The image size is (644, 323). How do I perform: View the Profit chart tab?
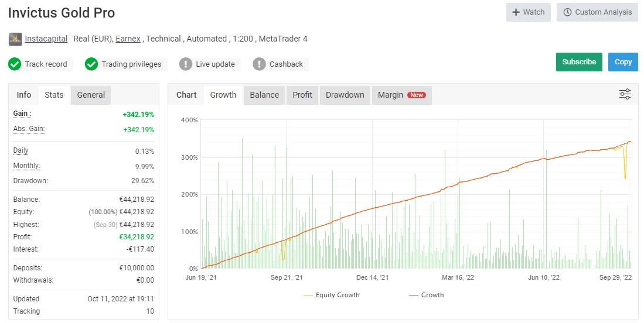coord(302,95)
